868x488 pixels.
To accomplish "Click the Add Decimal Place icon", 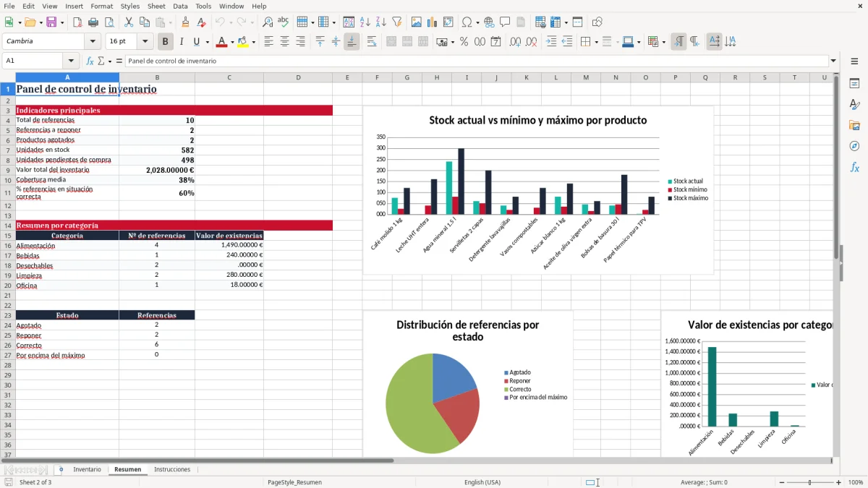I will [x=516, y=42].
